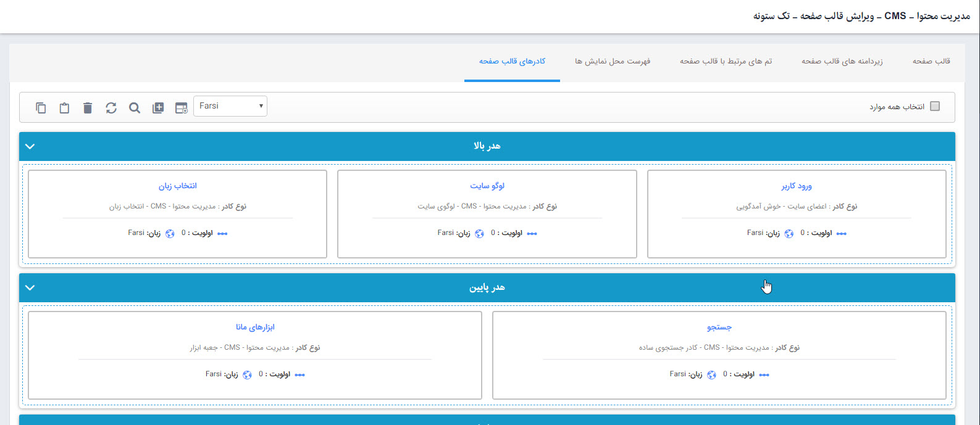Go to the زیردامنه های قالب صفحه tab
This screenshot has width=980, height=425.
click(842, 61)
